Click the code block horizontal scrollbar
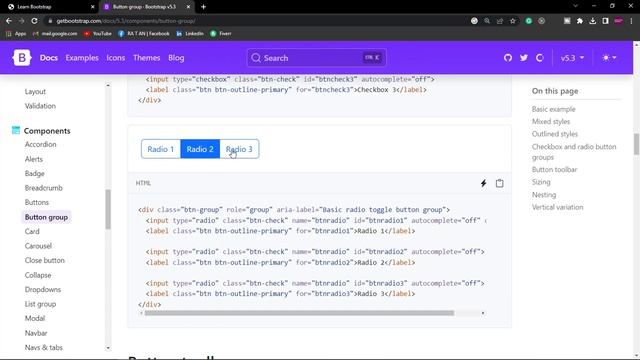640x360 pixels. point(299,313)
